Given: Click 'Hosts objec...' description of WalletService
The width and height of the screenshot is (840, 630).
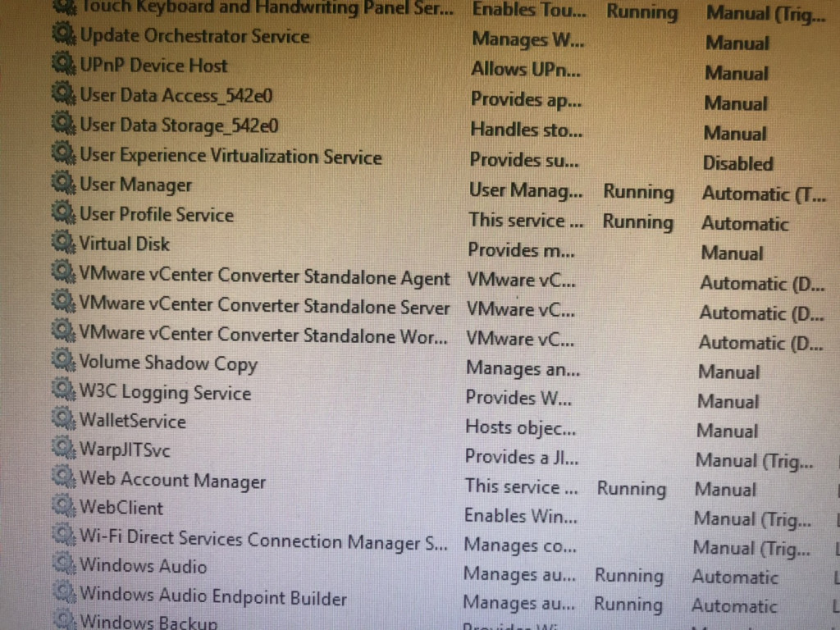Looking at the screenshot, I should (x=521, y=428).
